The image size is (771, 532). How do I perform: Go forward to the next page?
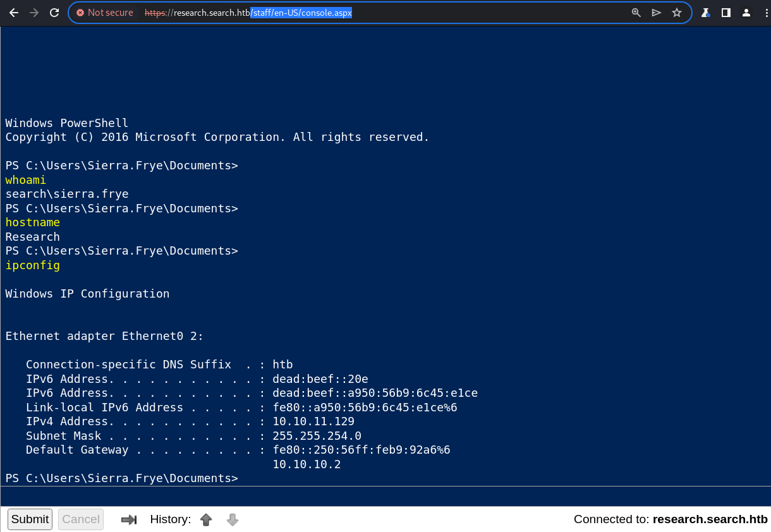[34, 13]
